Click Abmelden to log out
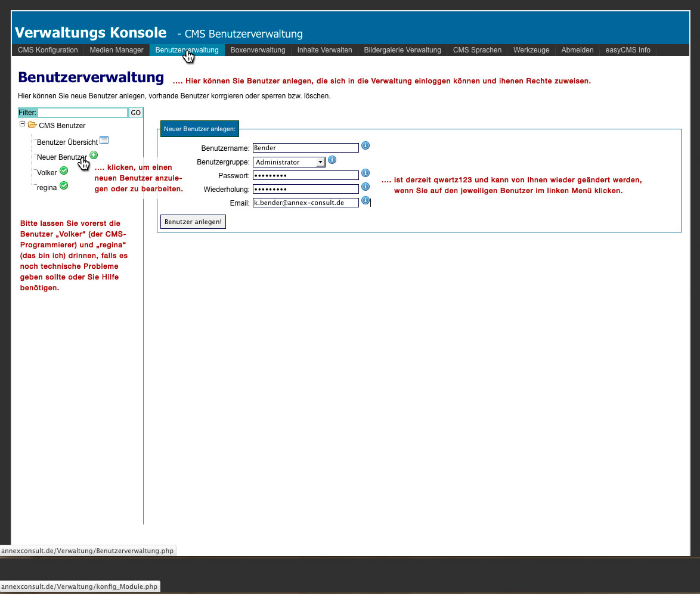The image size is (700, 596). coord(577,50)
